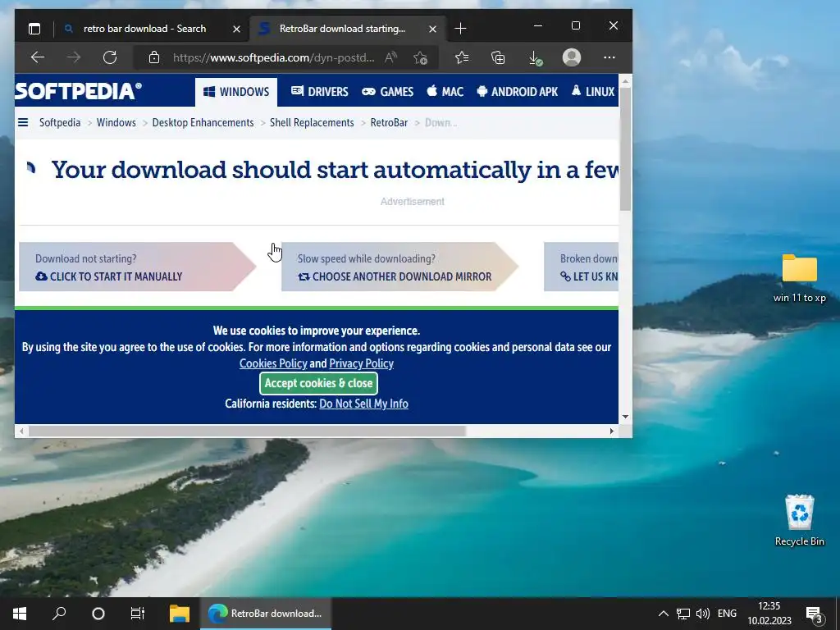Viewport: 840px width, 630px height.
Task: Open Cortana circle on taskbar
Action: tap(98, 614)
